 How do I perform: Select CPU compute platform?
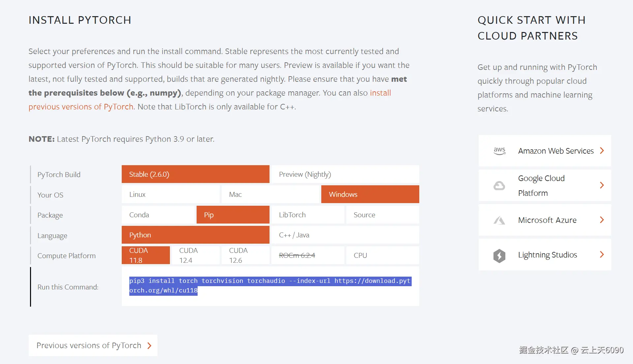coord(382,256)
